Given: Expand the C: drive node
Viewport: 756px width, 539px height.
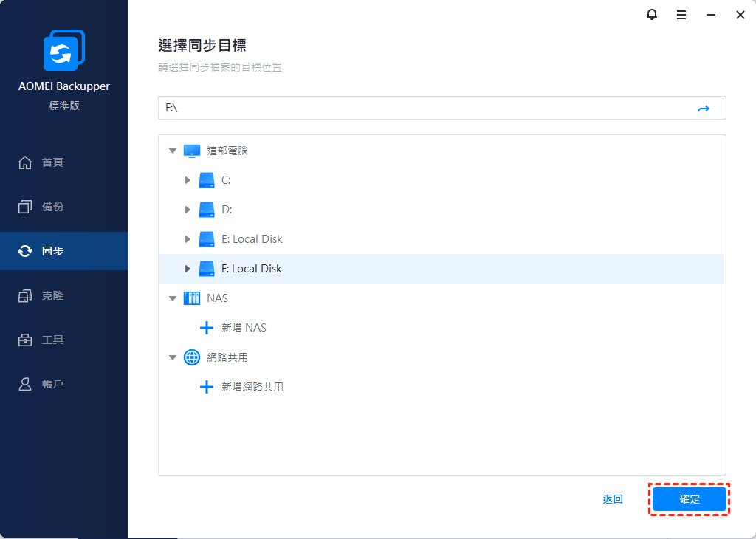Looking at the screenshot, I should 188,180.
